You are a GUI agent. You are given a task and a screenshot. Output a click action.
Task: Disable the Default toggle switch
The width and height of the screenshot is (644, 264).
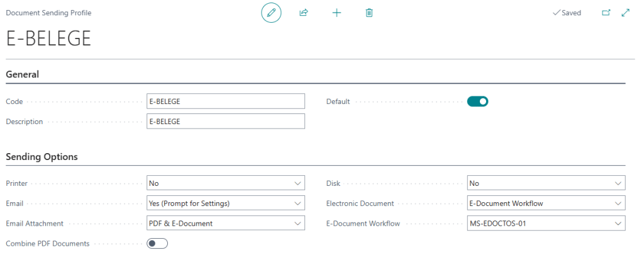pos(477,101)
